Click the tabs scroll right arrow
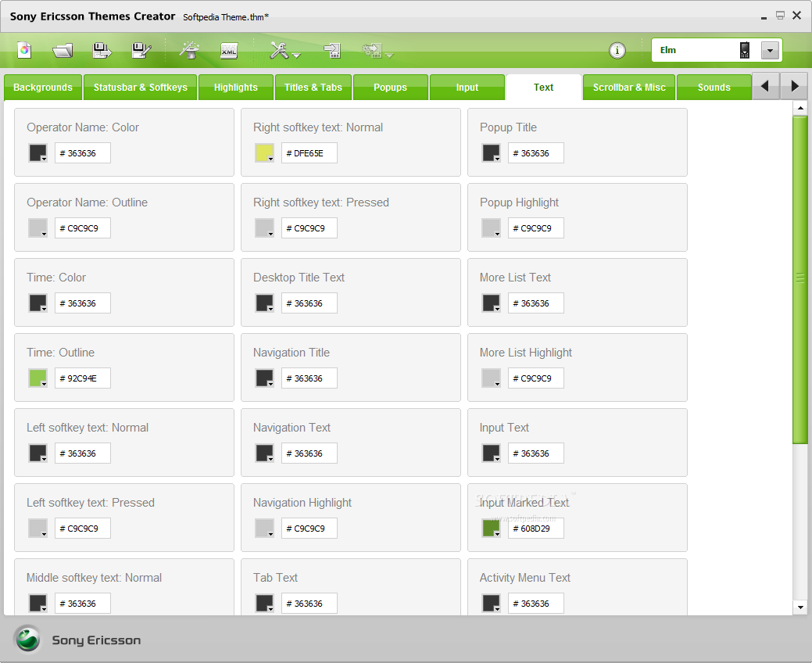This screenshot has height=663, width=812. (x=794, y=86)
